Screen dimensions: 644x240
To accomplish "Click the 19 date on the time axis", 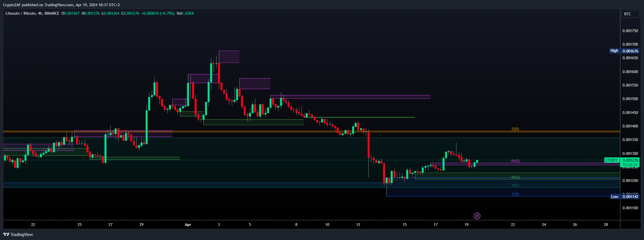I will 467,225.
